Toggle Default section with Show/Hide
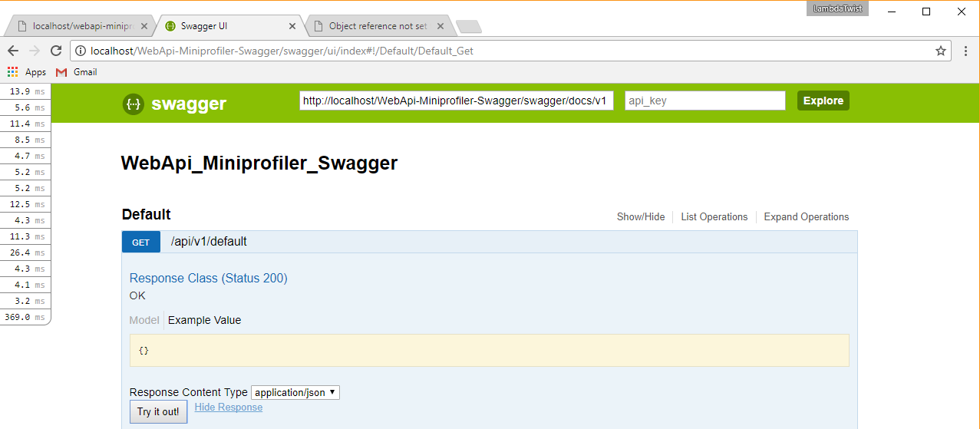The image size is (980, 429). click(640, 217)
